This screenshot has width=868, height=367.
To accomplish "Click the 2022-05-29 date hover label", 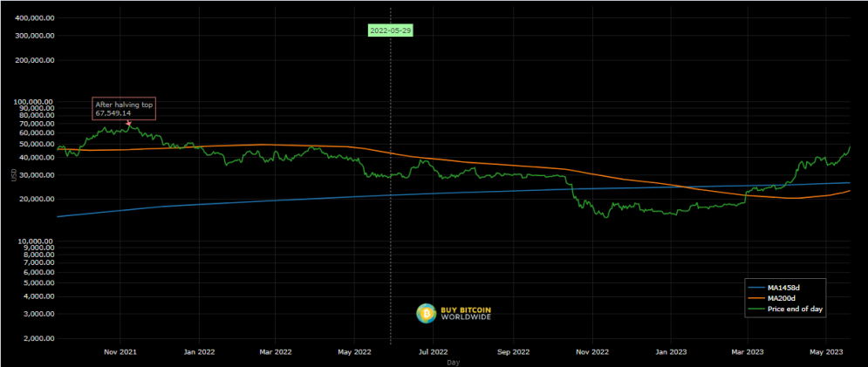I will 391,30.
